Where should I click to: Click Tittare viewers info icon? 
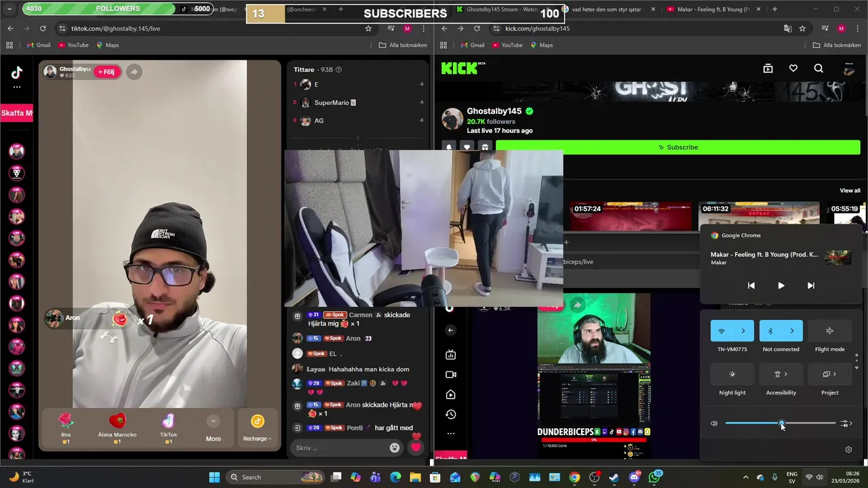(x=339, y=70)
